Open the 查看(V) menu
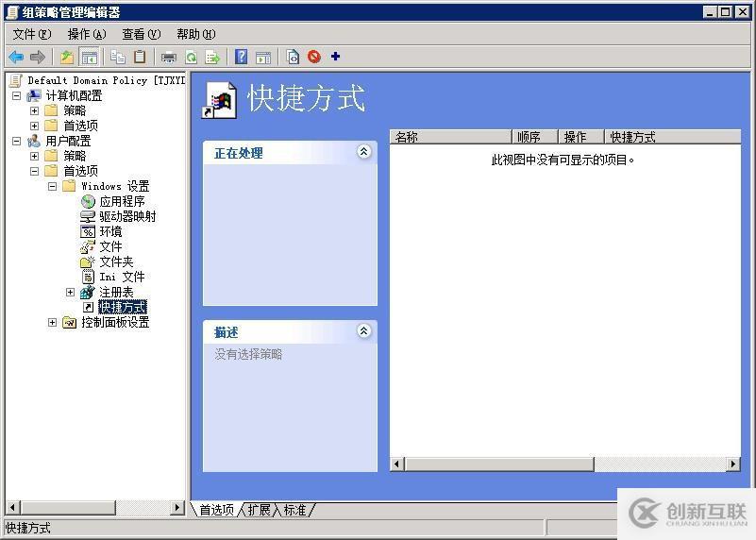Screen dimensions: 756x540 [142, 34]
